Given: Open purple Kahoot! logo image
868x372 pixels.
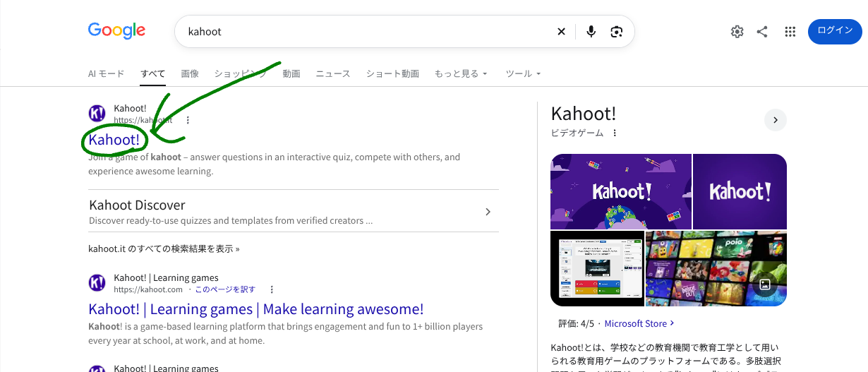Looking at the screenshot, I should [x=740, y=191].
